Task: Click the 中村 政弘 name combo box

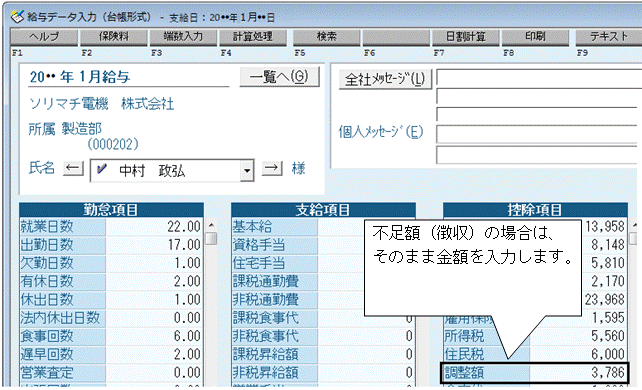Action: (172, 170)
